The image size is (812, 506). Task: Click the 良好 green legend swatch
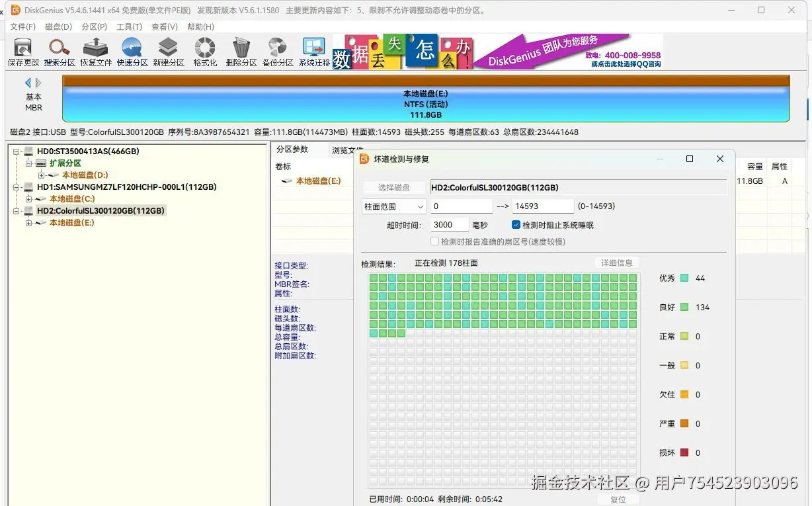click(684, 308)
